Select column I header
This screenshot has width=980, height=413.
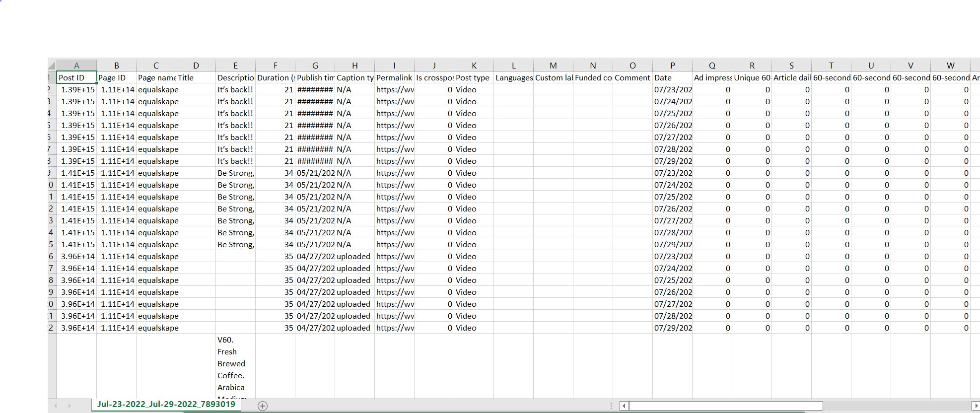coord(394,66)
